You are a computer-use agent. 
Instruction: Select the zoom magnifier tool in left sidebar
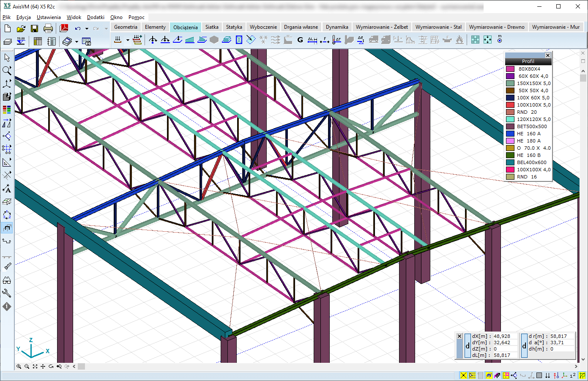tap(7, 70)
